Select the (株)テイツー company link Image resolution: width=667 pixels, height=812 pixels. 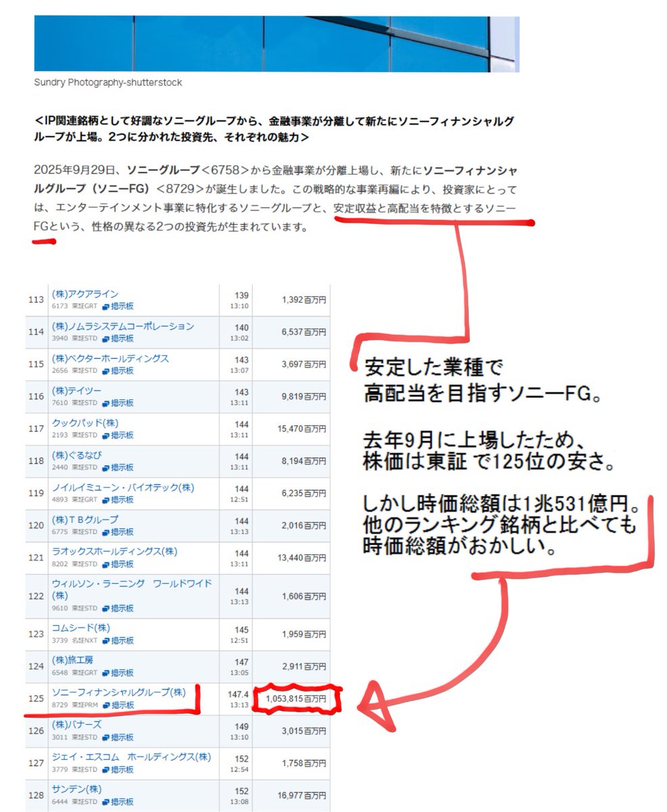[x=77, y=391]
